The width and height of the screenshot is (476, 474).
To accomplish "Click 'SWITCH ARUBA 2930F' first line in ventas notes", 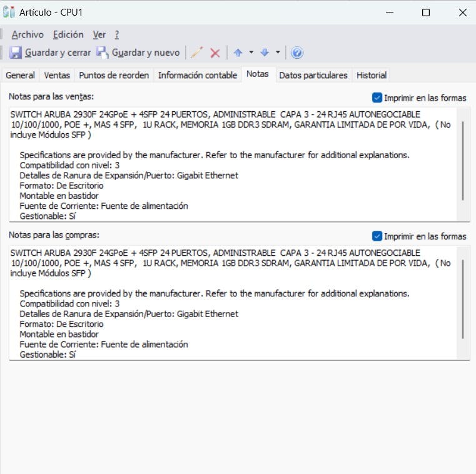I will tap(215, 114).
